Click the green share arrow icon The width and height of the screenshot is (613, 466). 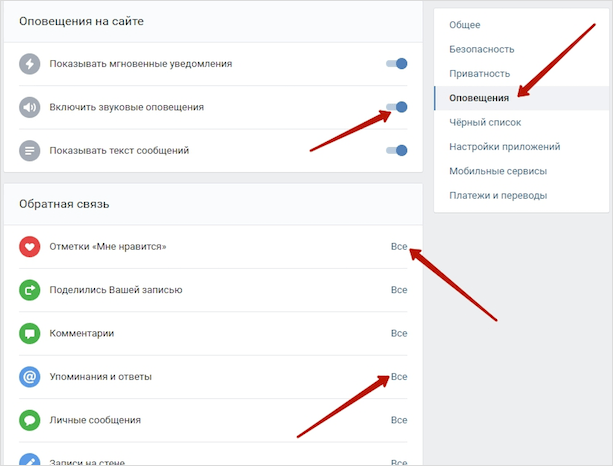(30, 290)
